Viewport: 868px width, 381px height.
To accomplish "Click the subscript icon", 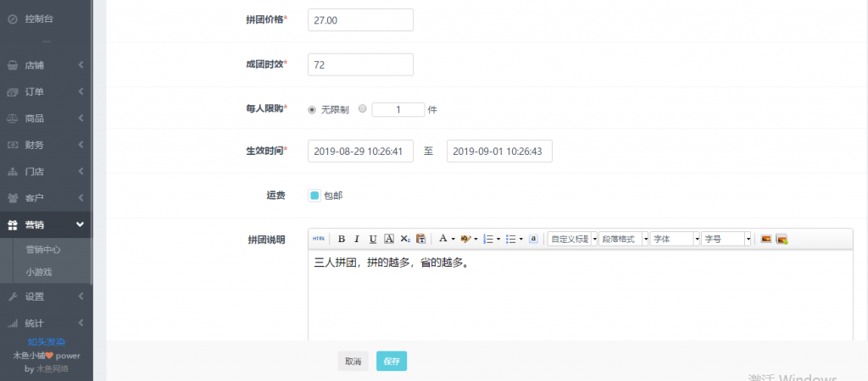I will (x=405, y=239).
